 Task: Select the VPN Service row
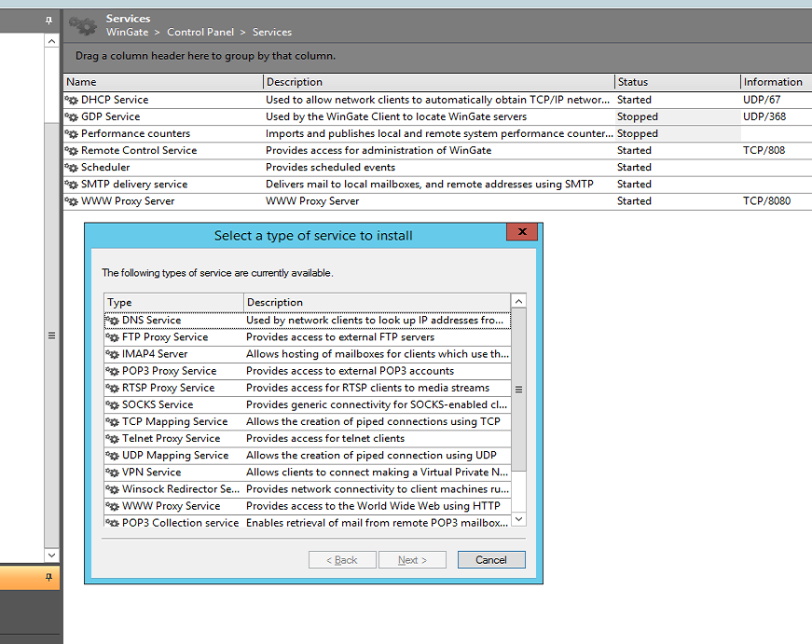[308, 473]
